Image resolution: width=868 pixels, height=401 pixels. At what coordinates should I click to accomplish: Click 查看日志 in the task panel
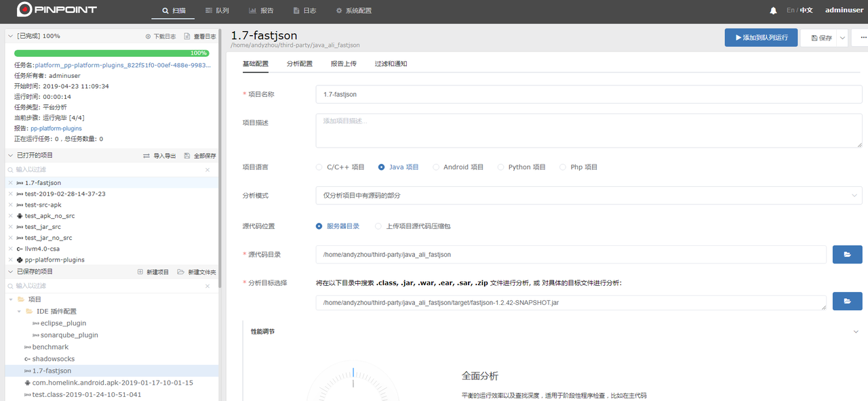click(x=200, y=37)
